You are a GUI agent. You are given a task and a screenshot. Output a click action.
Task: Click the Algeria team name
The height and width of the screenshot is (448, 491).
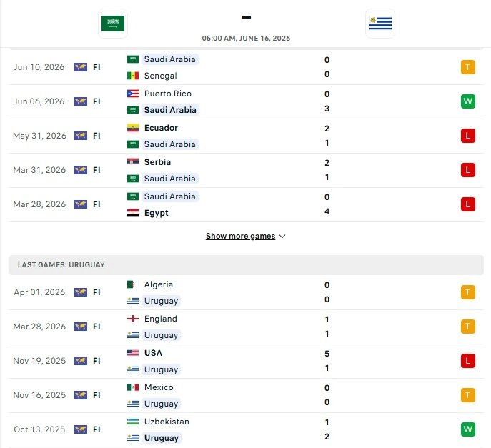click(159, 284)
